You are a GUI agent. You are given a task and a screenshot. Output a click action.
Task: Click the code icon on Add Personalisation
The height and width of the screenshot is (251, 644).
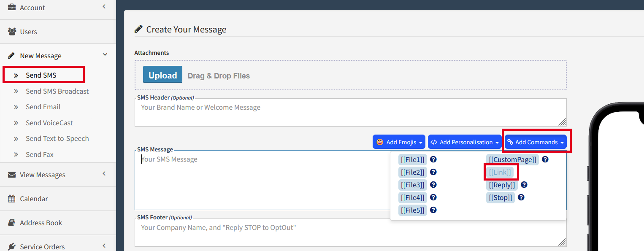[x=433, y=142]
